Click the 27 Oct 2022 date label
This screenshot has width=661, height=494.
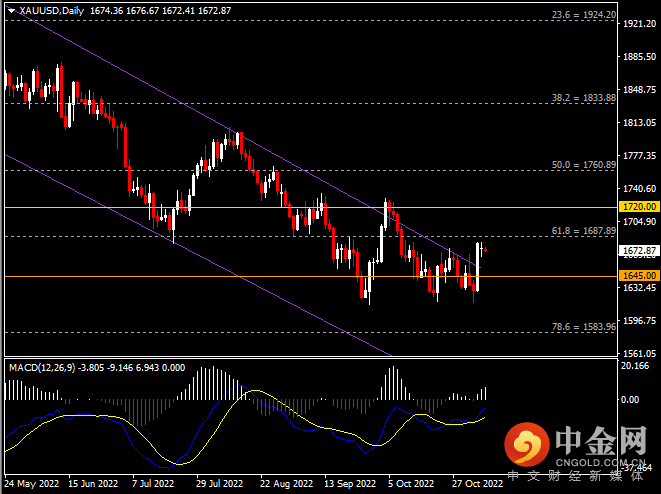478,483
